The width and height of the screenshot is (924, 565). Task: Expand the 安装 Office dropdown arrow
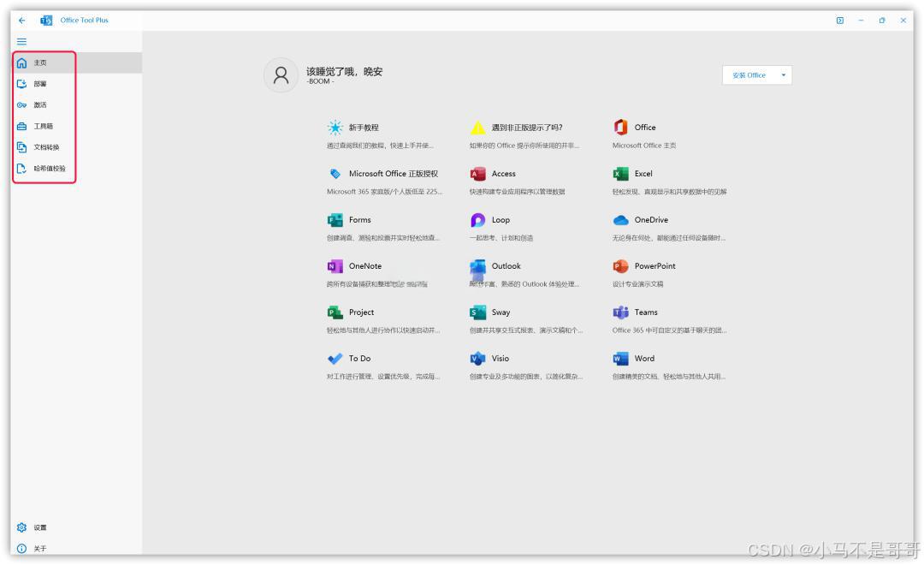(x=784, y=74)
